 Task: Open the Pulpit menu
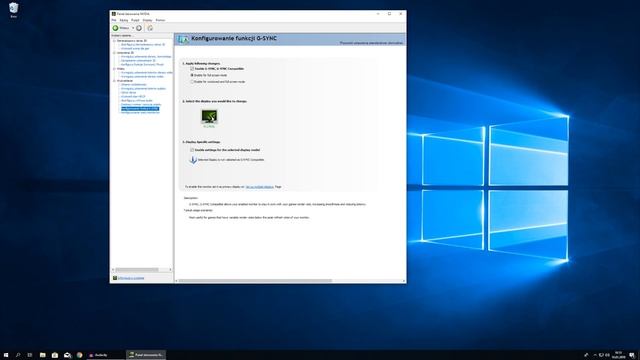[x=135, y=20]
